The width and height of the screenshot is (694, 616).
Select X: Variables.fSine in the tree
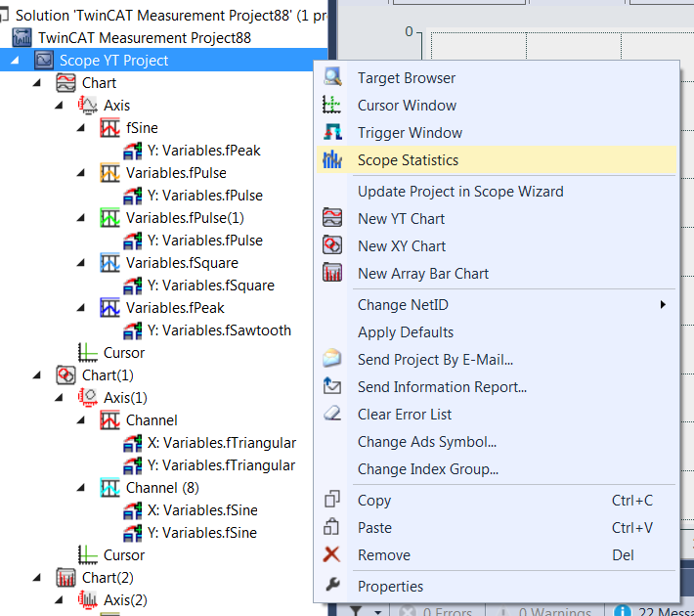202,510
